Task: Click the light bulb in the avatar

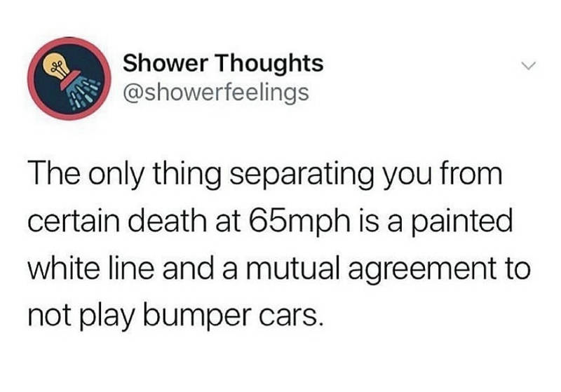Action: pos(55,65)
